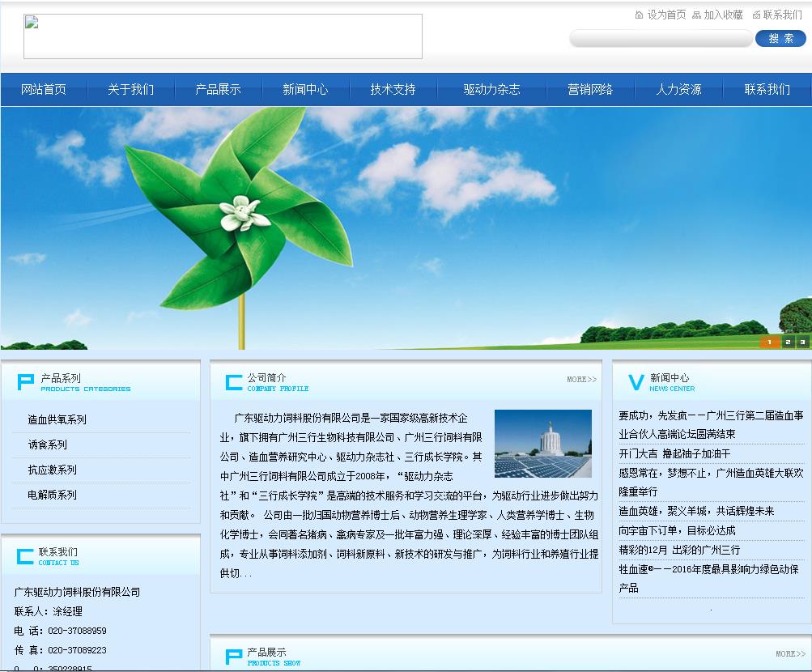This screenshot has width=812, height=672.
Task: Open the 抗应激系列 product category
Action: [x=53, y=470]
